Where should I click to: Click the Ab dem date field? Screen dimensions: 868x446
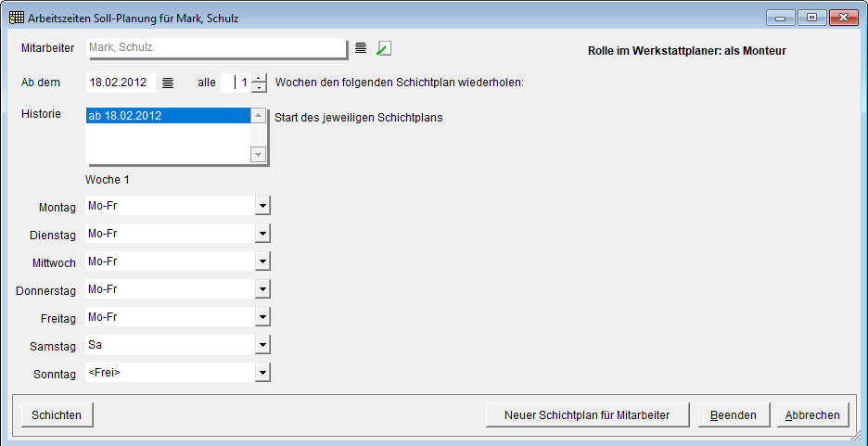(x=121, y=83)
